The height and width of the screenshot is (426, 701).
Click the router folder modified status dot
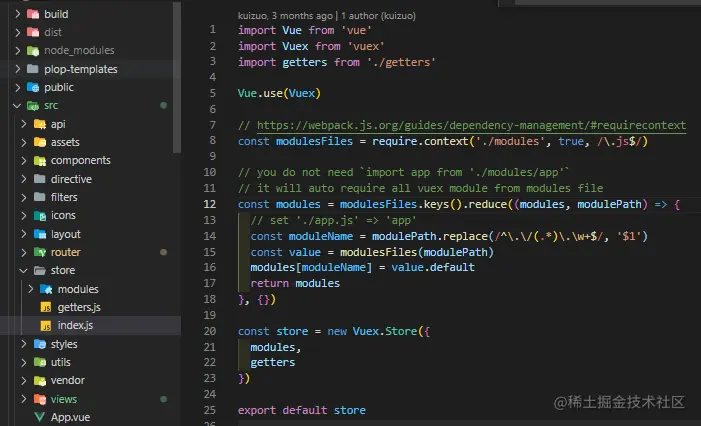click(x=164, y=252)
